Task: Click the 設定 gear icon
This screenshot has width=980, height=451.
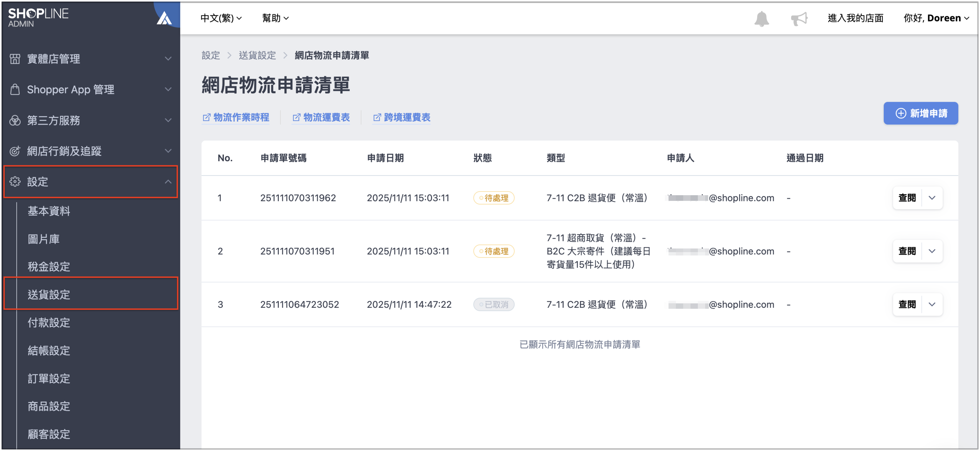Action: 15,182
